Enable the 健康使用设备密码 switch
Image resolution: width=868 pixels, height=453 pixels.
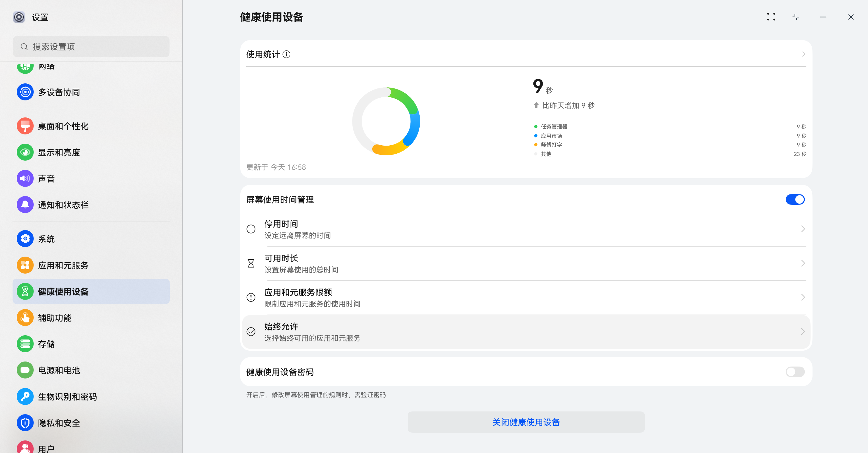795,372
